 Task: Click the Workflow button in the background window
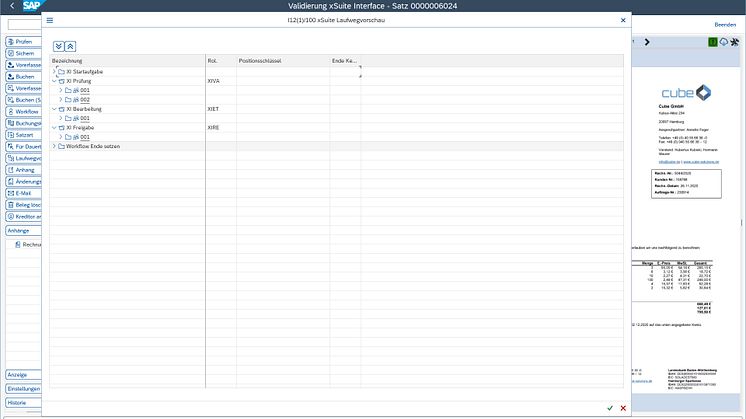(23, 112)
